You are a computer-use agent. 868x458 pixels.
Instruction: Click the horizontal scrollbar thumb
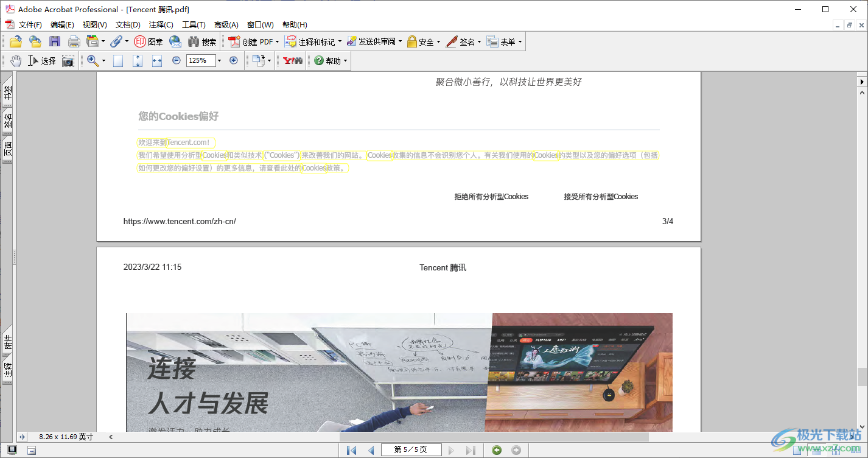click(494, 437)
